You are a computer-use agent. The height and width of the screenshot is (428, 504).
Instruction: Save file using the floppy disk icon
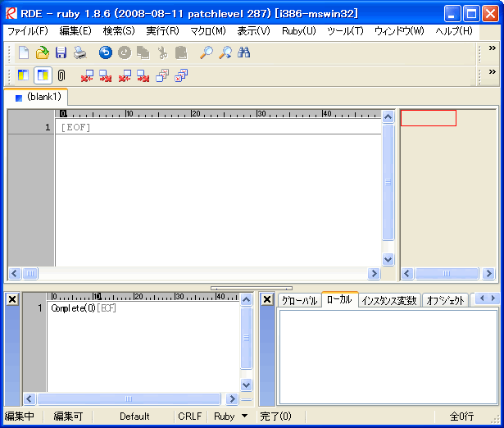click(x=61, y=52)
